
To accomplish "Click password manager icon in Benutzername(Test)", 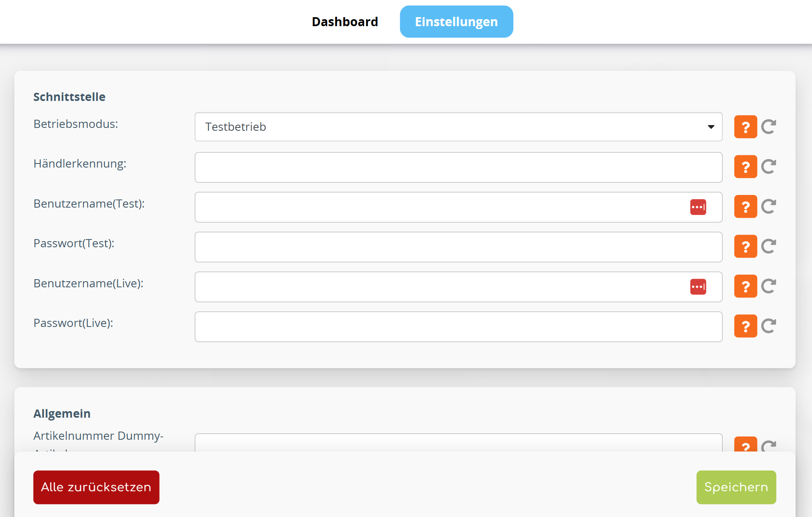I will point(698,207).
